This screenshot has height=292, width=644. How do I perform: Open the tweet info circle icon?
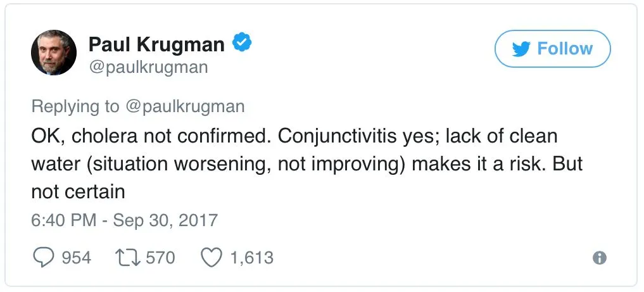[598, 258]
